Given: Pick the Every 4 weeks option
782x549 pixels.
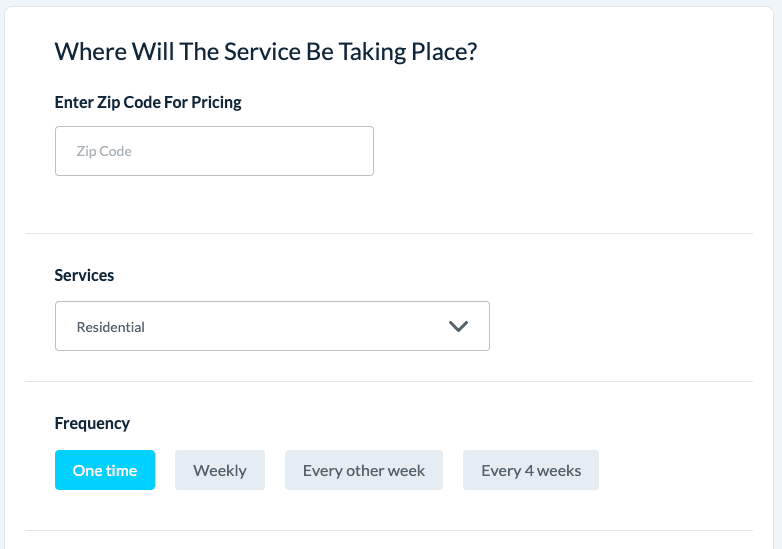Looking at the screenshot, I should coord(531,470).
